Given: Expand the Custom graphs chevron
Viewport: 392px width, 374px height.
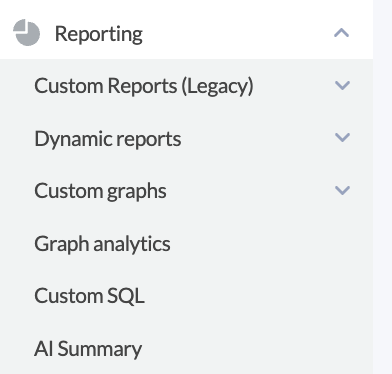Looking at the screenshot, I should 342,190.
